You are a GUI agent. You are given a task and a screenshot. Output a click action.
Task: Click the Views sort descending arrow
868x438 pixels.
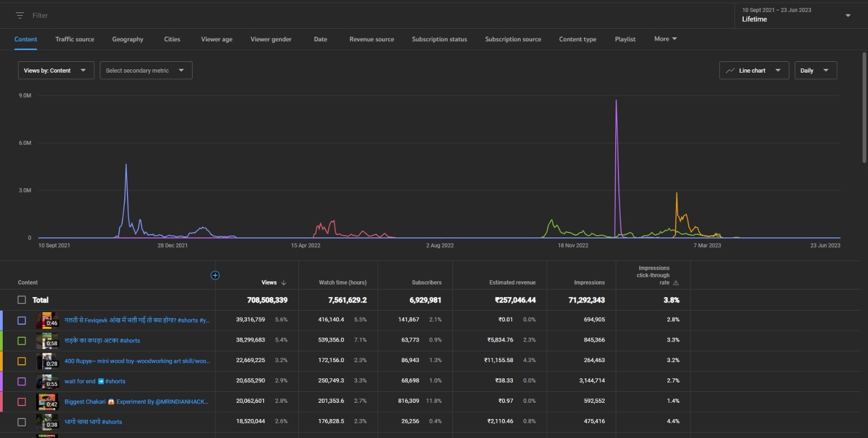click(284, 282)
